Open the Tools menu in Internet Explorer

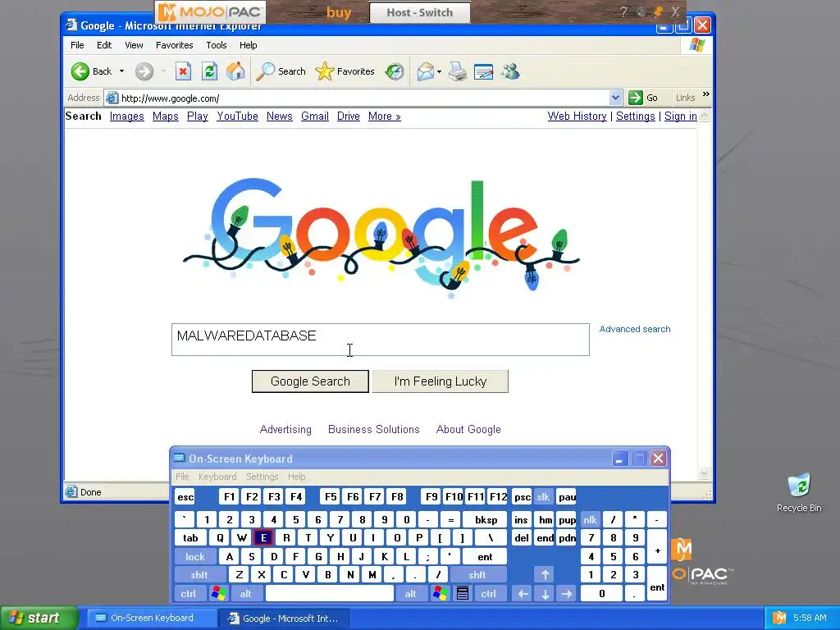pyautogui.click(x=217, y=45)
